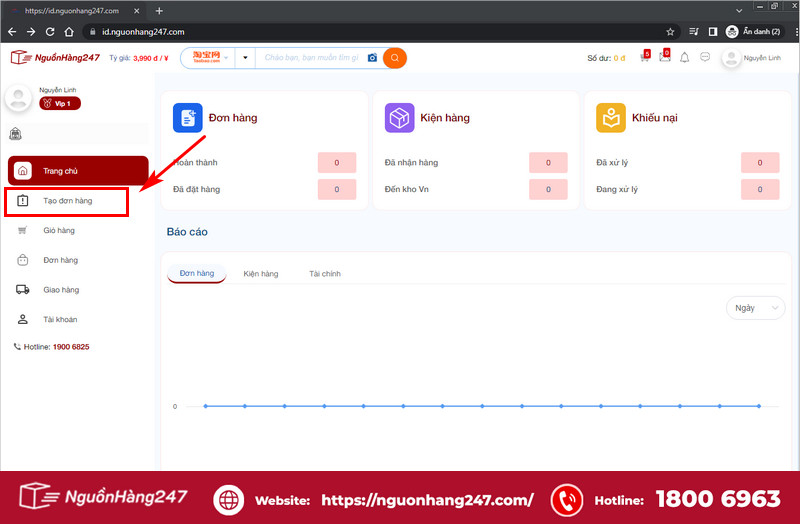Screen dimensions: 800x524
Task: Click Đến kho Vn count value
Action: coord(548,189)
